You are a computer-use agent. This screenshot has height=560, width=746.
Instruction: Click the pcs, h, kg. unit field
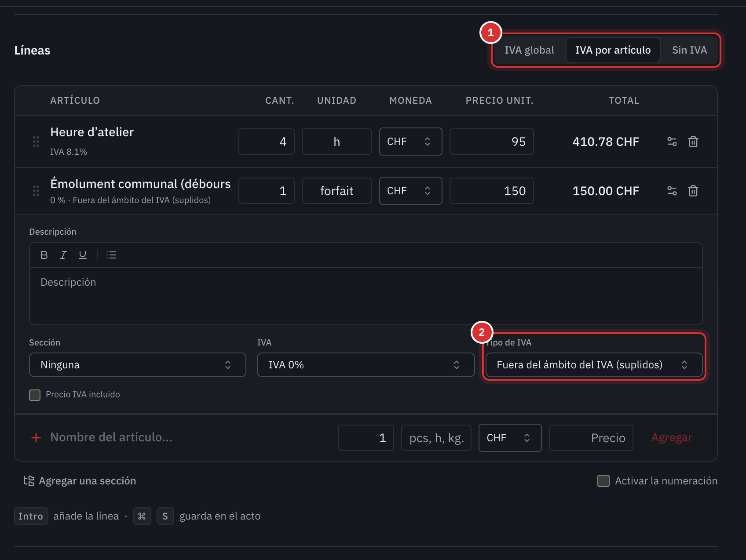436,438
